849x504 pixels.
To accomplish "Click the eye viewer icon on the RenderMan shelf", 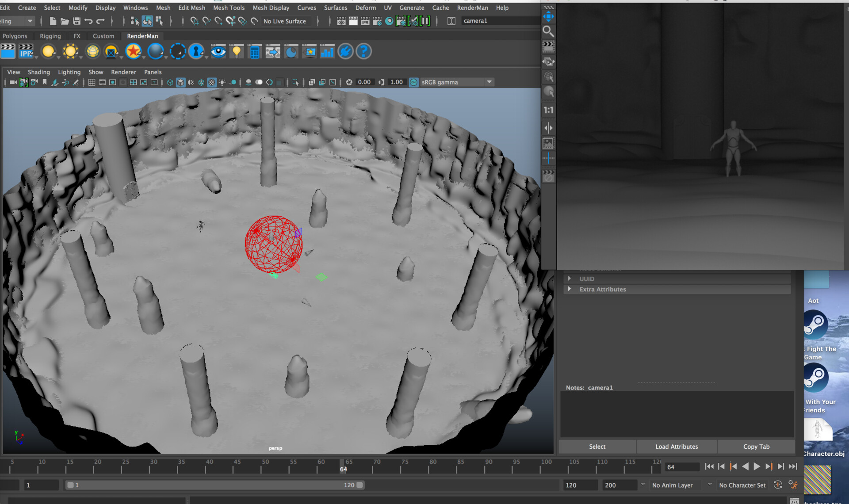I will [x=218, y=52].
